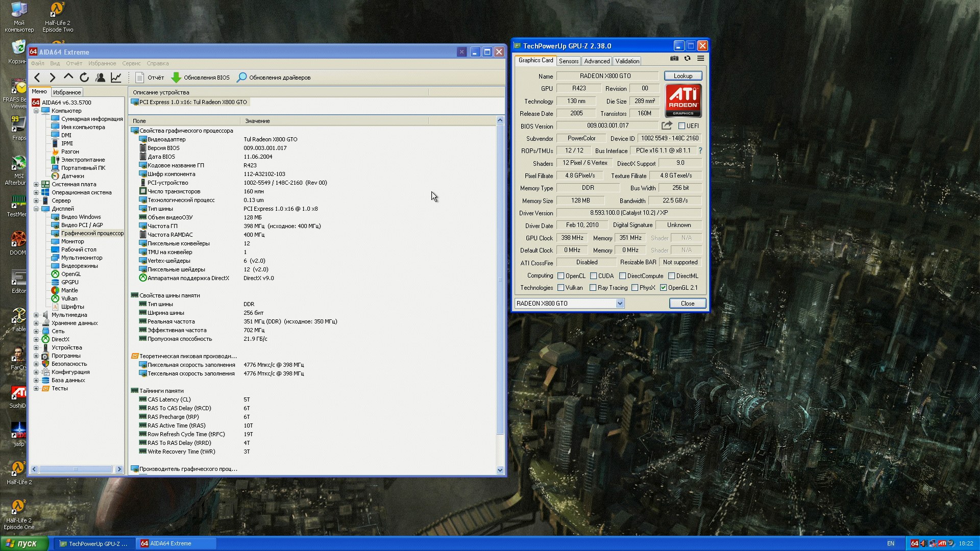Expand the Мультимедиа tree node

(36, 315)
